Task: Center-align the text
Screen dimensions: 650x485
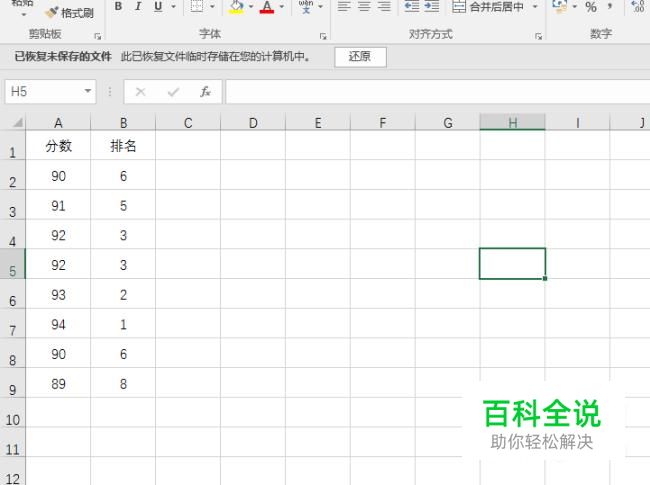Action: pyautogui.click(x=364, y=6)
